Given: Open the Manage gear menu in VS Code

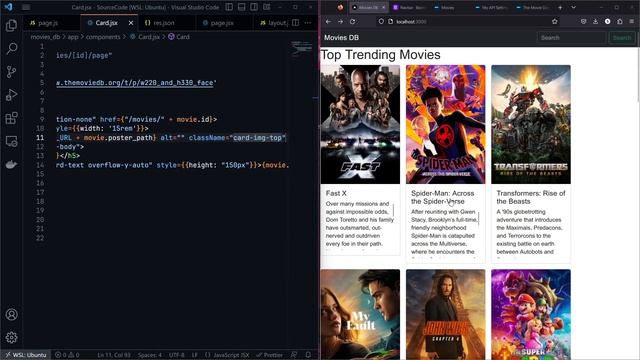Looking at the screenshot, I should tap(11, 338).
